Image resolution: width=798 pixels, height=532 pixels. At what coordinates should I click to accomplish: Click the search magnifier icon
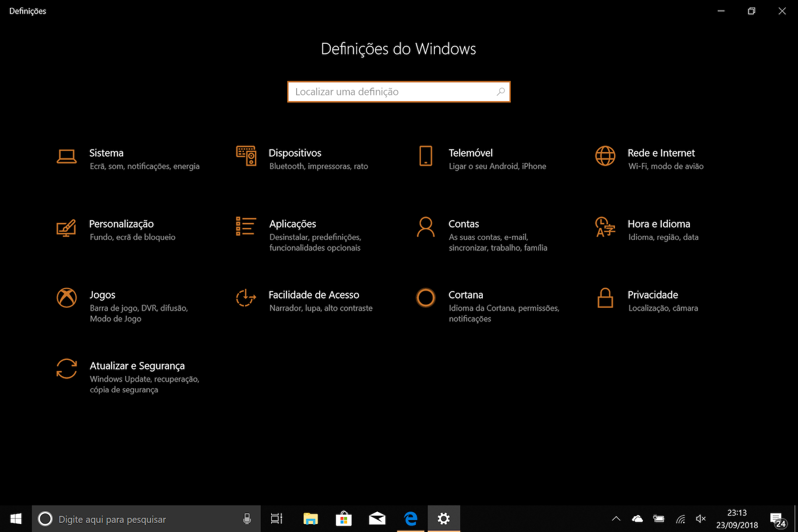pos(501,92)
